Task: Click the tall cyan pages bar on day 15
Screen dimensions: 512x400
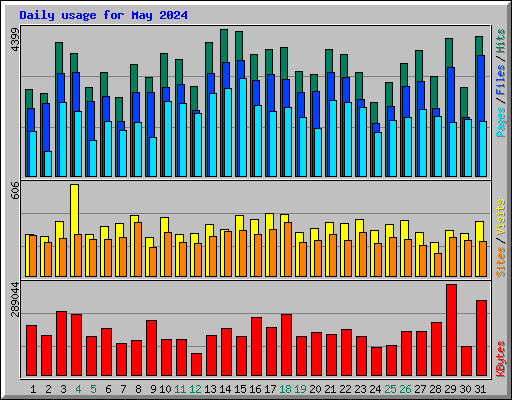Action: coord(243,127)
